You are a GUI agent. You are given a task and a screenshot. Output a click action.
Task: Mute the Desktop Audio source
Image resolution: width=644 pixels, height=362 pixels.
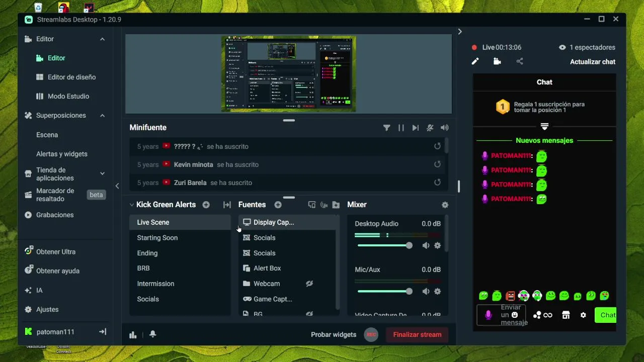426,245
